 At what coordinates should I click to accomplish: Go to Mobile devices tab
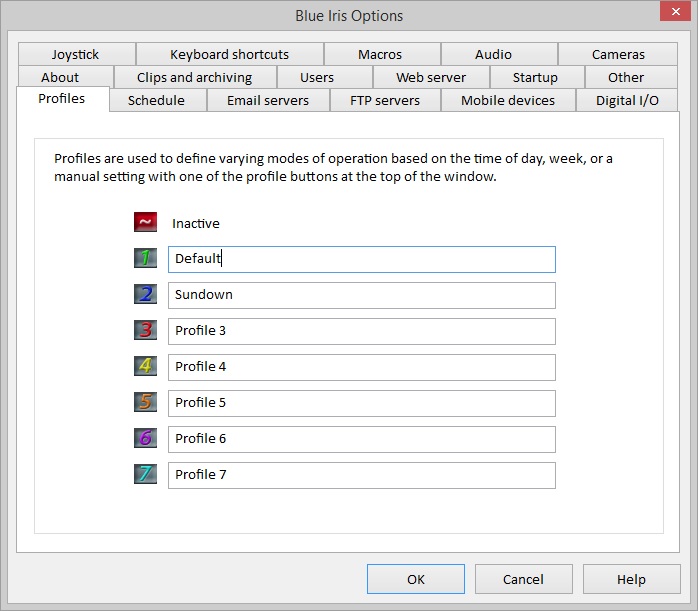[508, 101]
